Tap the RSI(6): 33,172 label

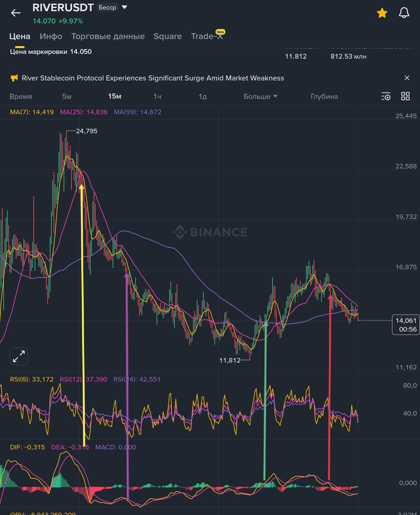click(x=32, y=379)
